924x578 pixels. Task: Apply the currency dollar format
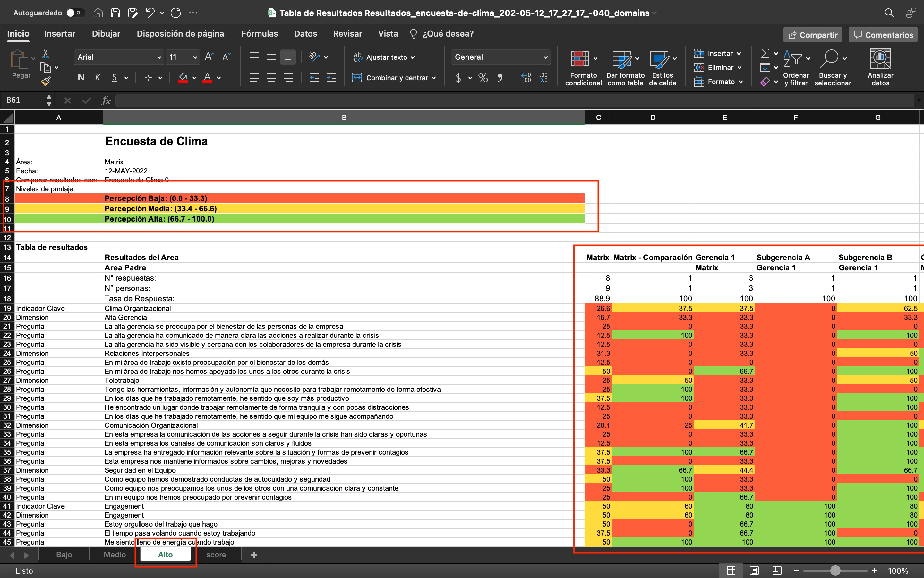(x=458, y=78)
